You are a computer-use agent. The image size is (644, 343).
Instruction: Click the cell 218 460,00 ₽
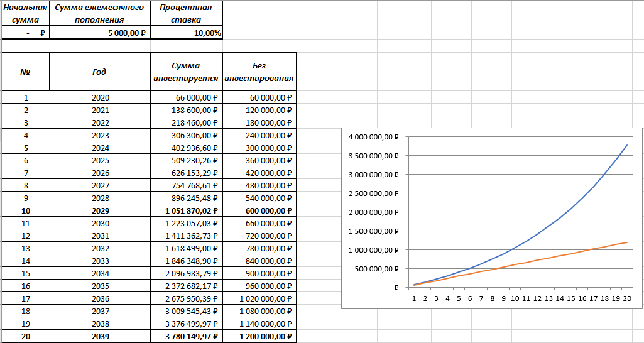point(186,123)
